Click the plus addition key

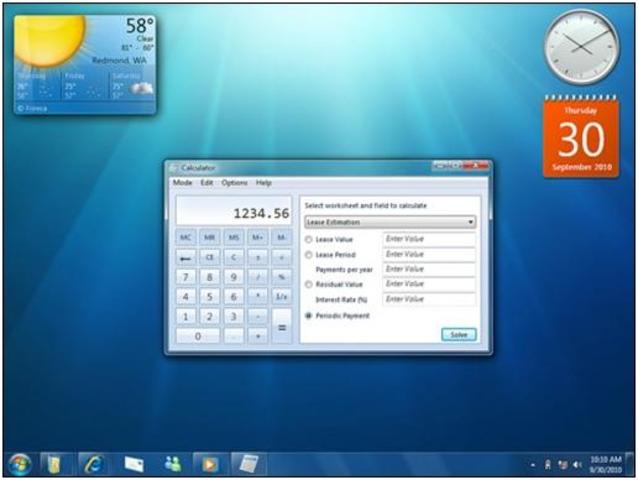[x=258, y=336]
